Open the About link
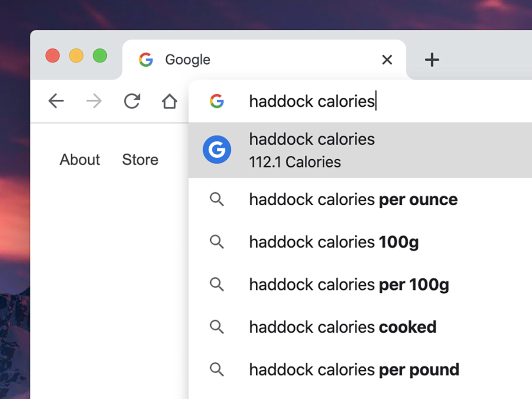The image size is (532, 399). 80,160
